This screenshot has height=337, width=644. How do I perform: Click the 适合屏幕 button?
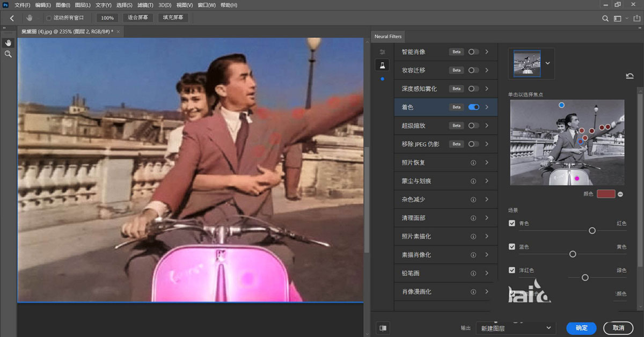138,18
